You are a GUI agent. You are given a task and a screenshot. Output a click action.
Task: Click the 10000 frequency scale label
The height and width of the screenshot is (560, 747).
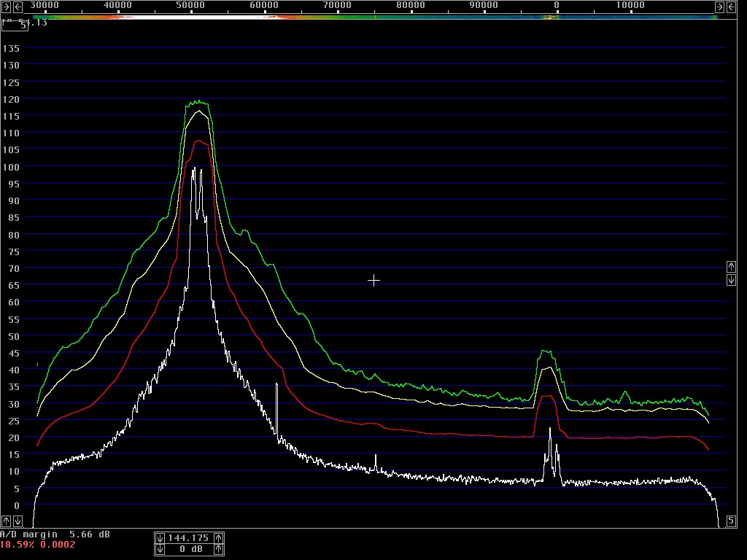pos(630,5)
